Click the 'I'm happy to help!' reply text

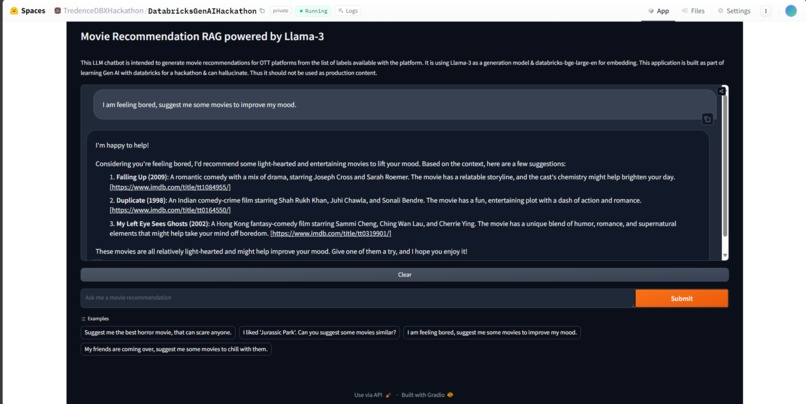pyautogui.click(x=122, y=145)
